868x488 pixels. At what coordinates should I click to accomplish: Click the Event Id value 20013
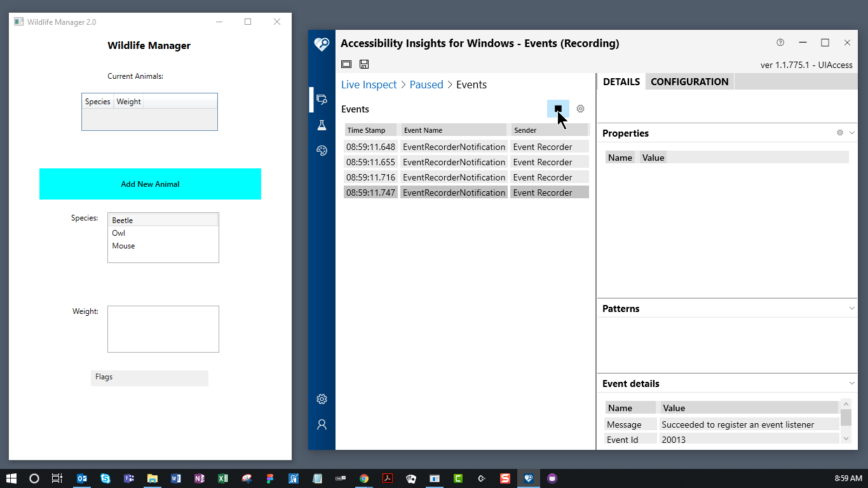pyautogui.click(x=749, y=439)
